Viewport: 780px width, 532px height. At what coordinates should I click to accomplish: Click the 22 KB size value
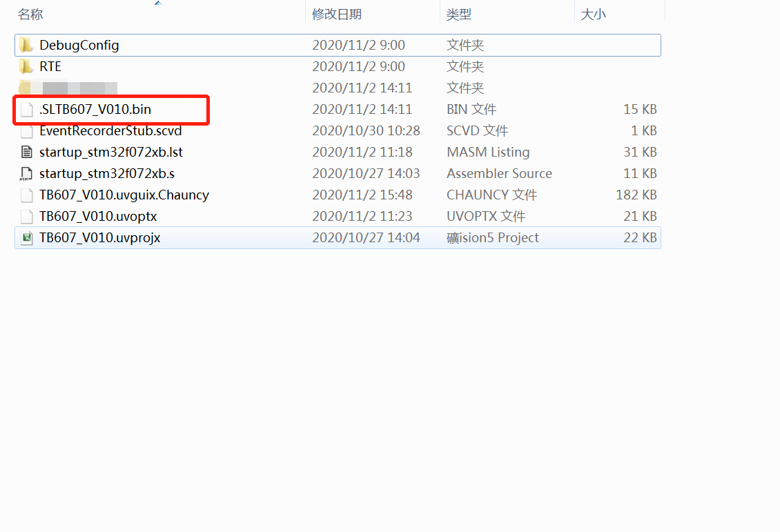[640, 237]
